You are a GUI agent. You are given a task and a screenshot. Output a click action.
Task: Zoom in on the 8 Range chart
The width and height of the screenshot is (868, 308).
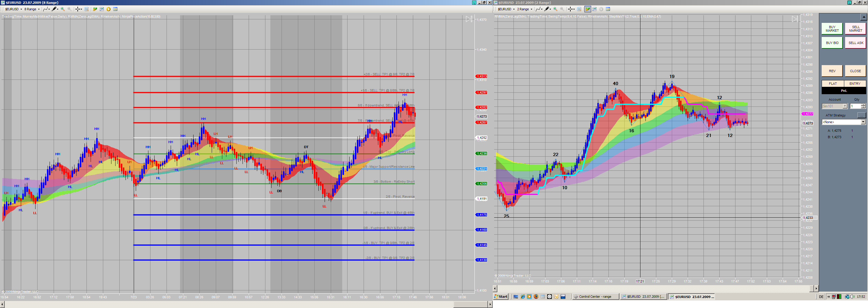point(63,9)
